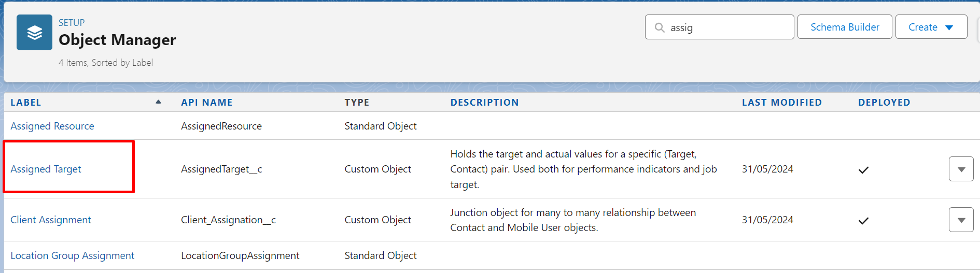Expand the Client Assignment row actions menu
Screen dimensions: 980x273
pos(961,220)
